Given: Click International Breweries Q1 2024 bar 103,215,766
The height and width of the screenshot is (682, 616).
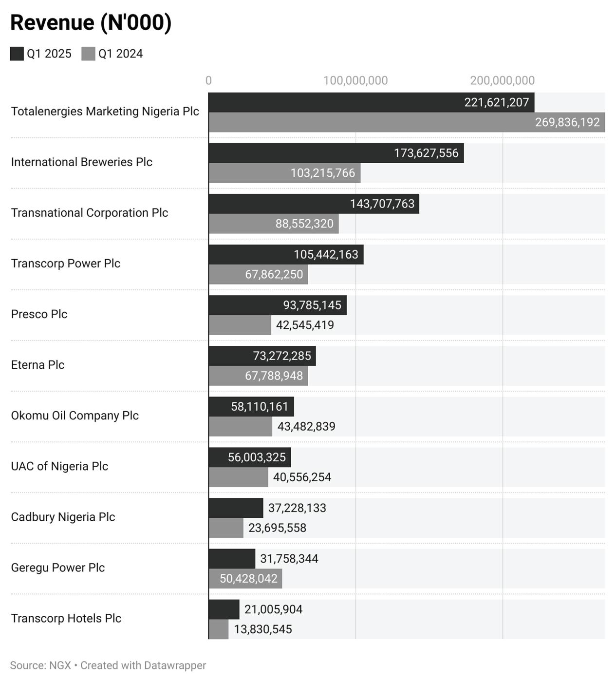Looking at the screenshot, I should pyautogui.click(x=285, y=173).
